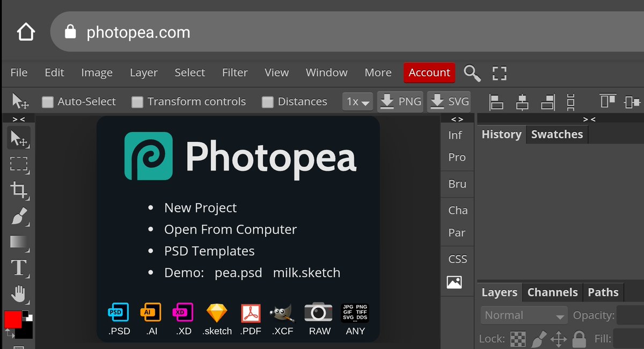Open the pea.psd demo file

coord(238,272)
